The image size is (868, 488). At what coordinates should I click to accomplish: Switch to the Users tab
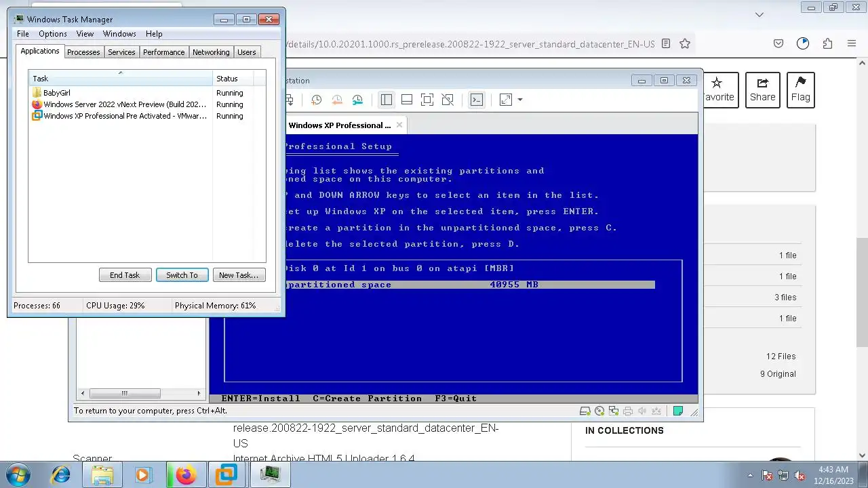[247, 52]
